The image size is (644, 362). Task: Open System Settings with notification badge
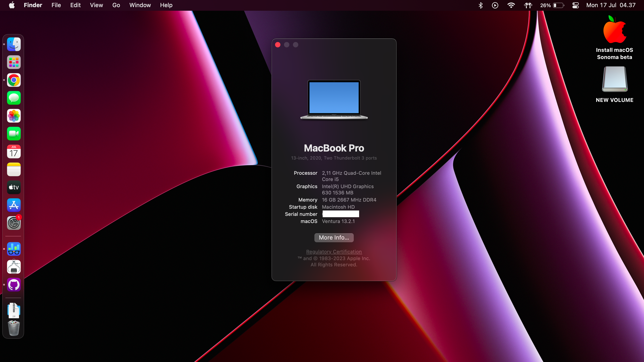pyautogui.click(x=14, y=223)
